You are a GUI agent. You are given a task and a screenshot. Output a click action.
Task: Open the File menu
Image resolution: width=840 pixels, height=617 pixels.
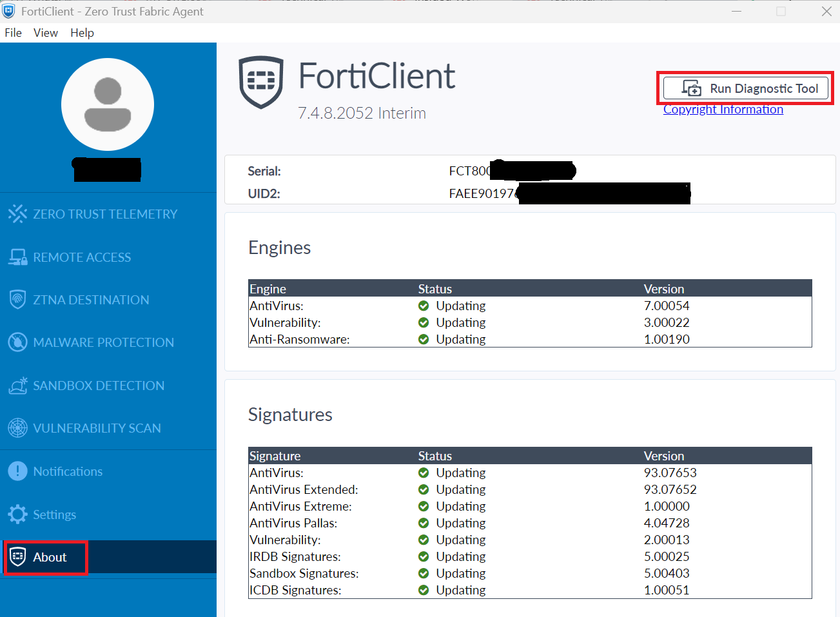tap(13, 33)
